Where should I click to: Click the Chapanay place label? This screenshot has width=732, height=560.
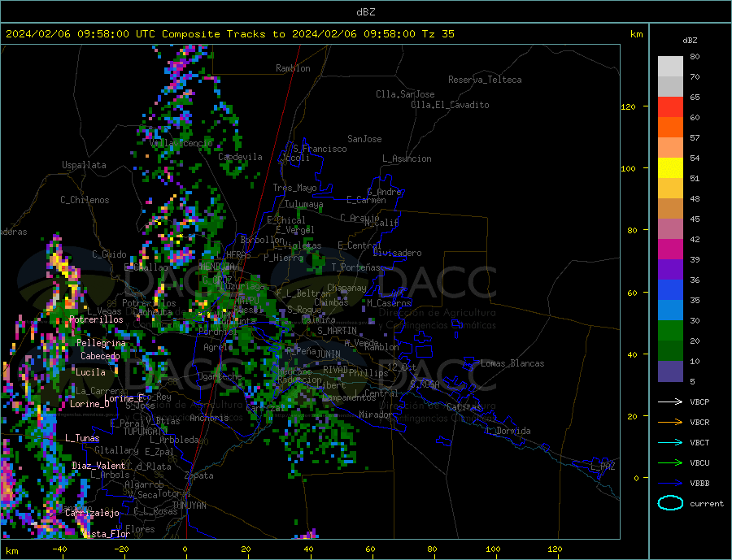pos(346,288)
